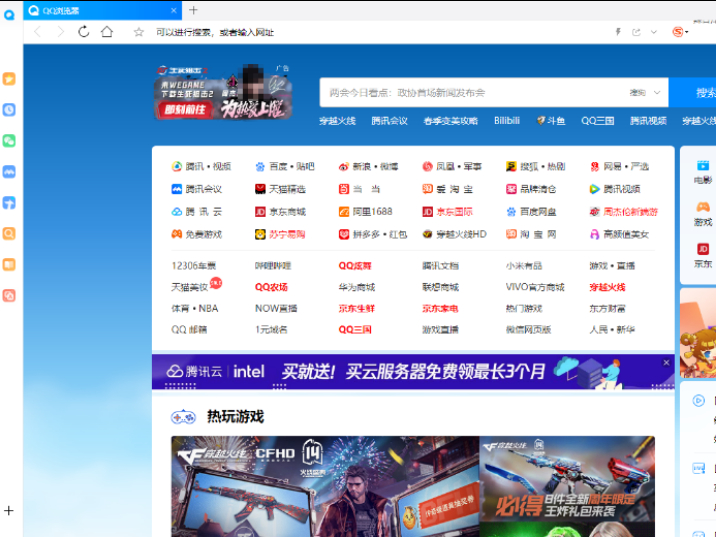Open the 新浪·微博 site link
The height and width of the screenshot is (537, 716).
click(369, 167)
